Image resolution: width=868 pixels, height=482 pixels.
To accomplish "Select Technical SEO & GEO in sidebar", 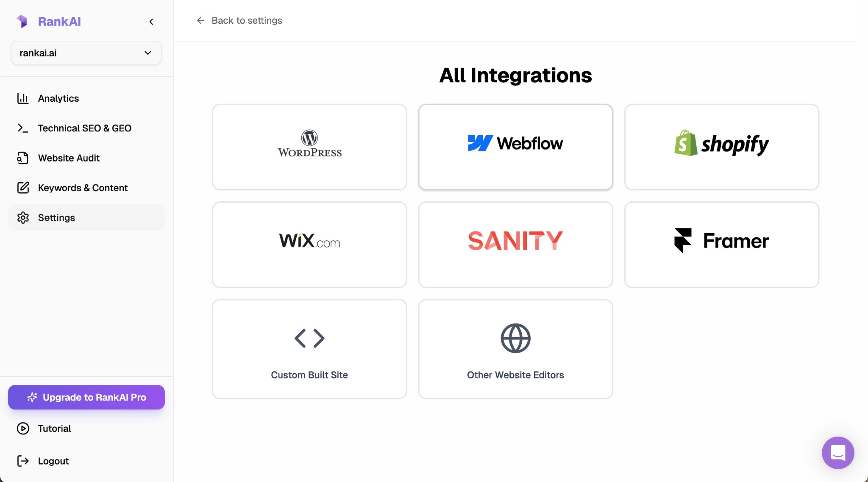I will tap(84, 128).
